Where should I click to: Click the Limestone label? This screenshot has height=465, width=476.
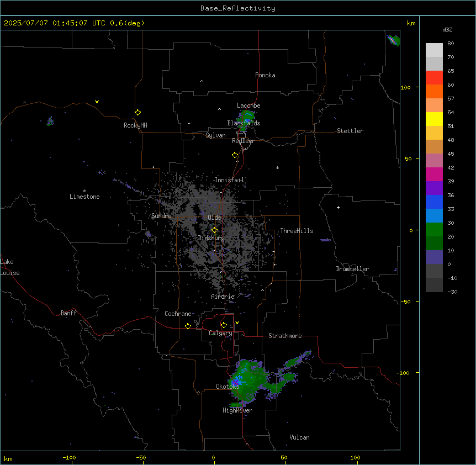tap(84, 197)
